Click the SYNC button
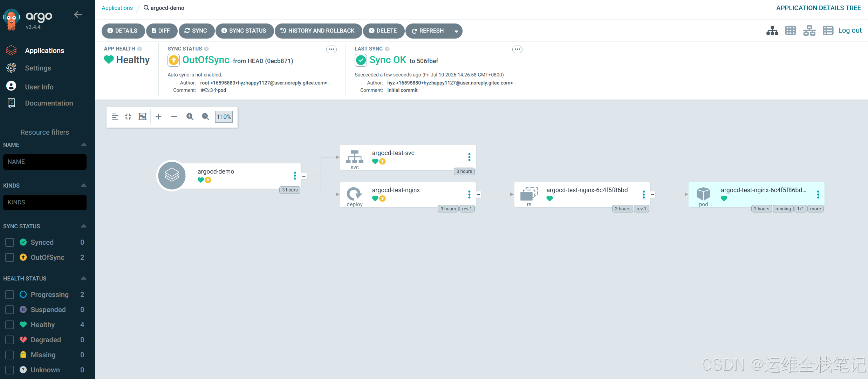The height and width of the screenshot is (379, 868). point(196,31)
